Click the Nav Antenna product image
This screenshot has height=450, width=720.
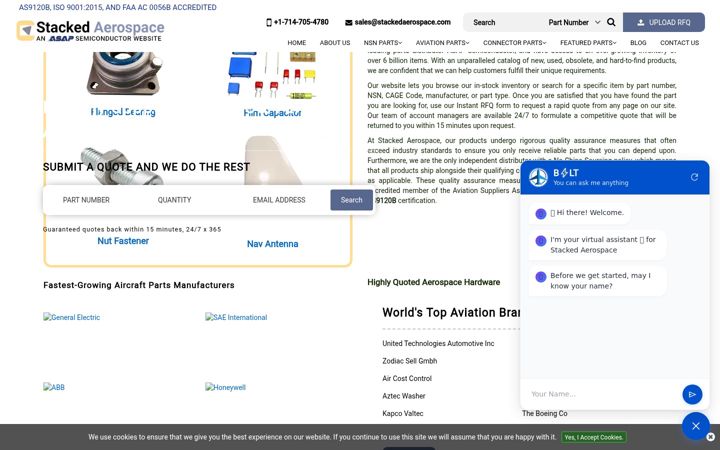tap(272, 160)
